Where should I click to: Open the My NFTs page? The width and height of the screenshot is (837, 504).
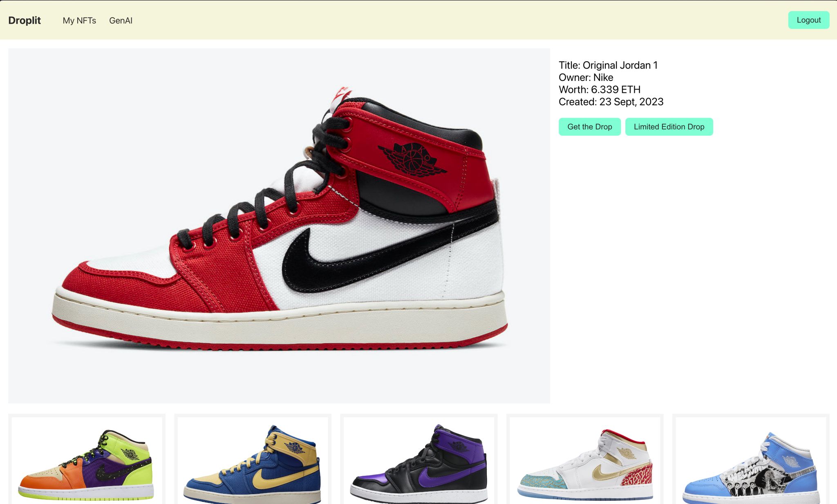(79, 20)
